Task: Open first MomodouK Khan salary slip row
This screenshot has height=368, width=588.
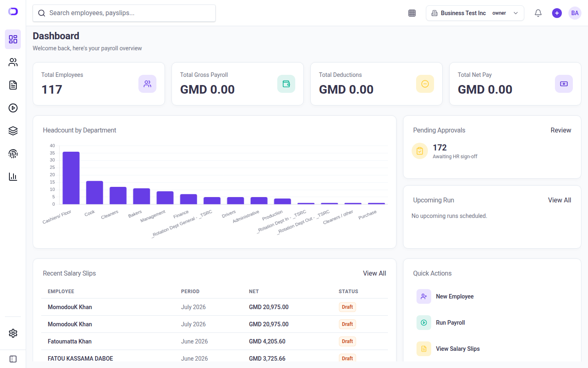Action: (214, 307)
